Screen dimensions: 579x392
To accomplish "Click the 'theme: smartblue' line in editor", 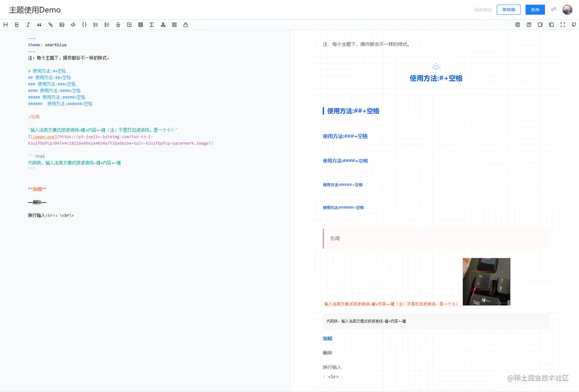I will coord(47,45).
